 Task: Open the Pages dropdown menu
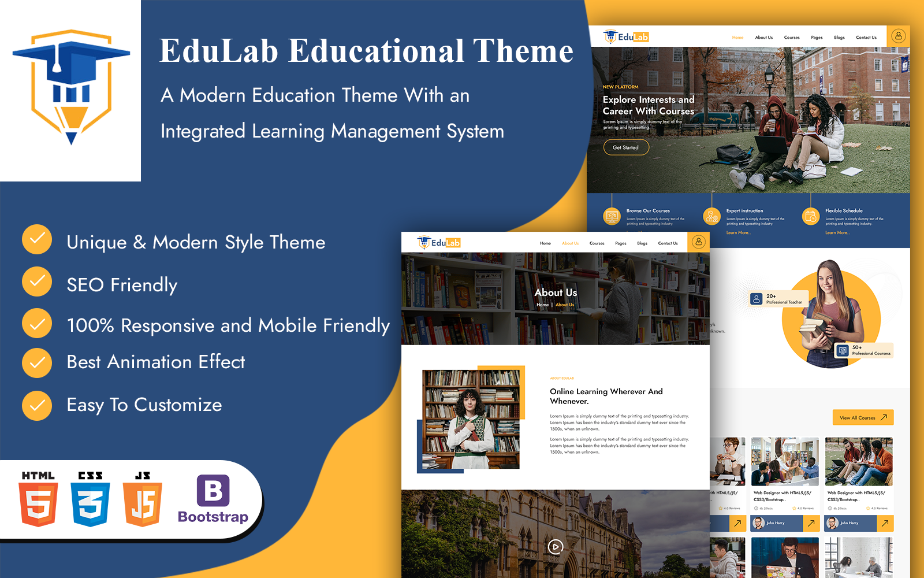(817, 36)
